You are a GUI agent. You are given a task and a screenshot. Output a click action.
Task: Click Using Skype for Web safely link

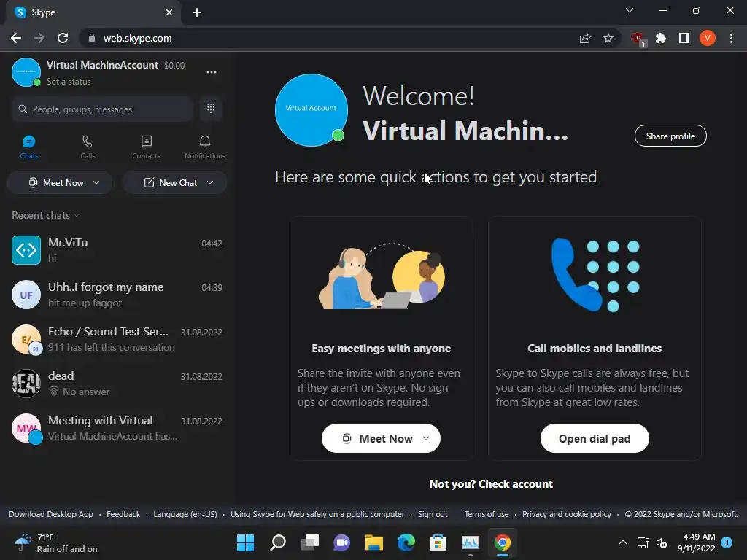(x=317, y=514)
